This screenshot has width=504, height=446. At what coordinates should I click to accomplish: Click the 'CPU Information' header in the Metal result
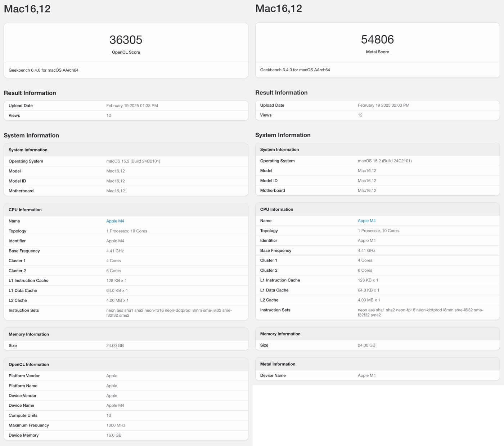[276, 209]
